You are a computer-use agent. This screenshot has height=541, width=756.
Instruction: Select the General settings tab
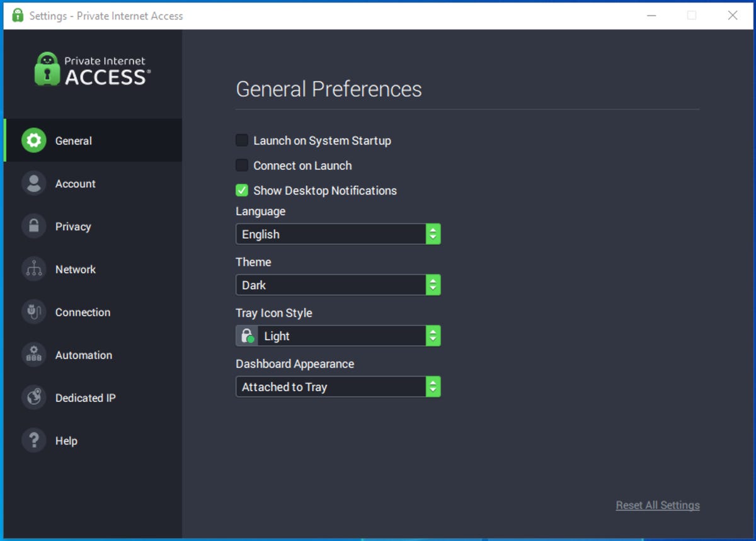[x=93, y=140]
